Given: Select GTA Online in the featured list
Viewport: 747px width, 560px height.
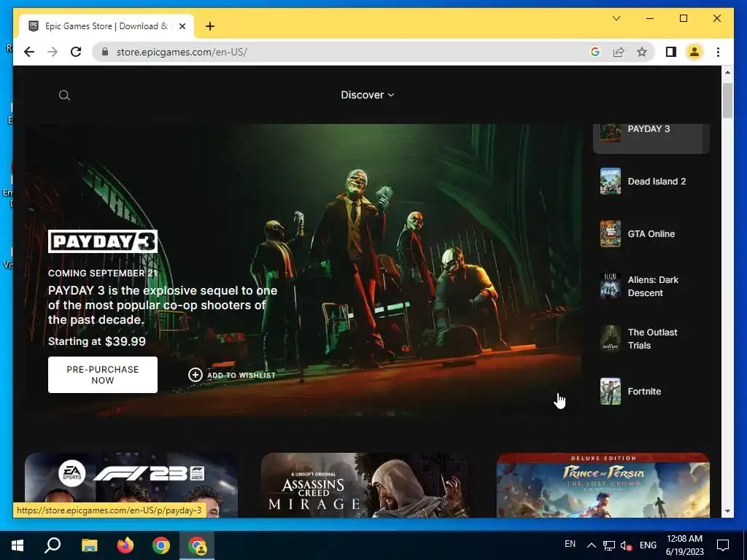Looking at the screenshot, I should [x=651, y=234].
